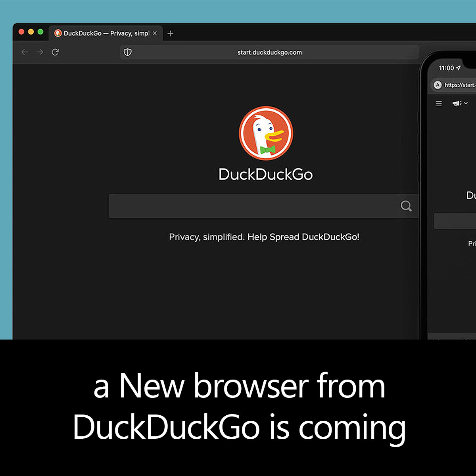Go back using the back arrow

click(25, 52)
